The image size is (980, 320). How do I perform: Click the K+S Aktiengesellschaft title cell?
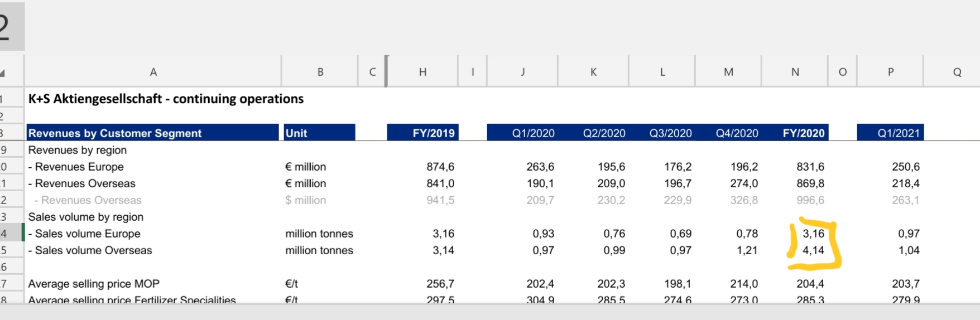click(166, 99)
